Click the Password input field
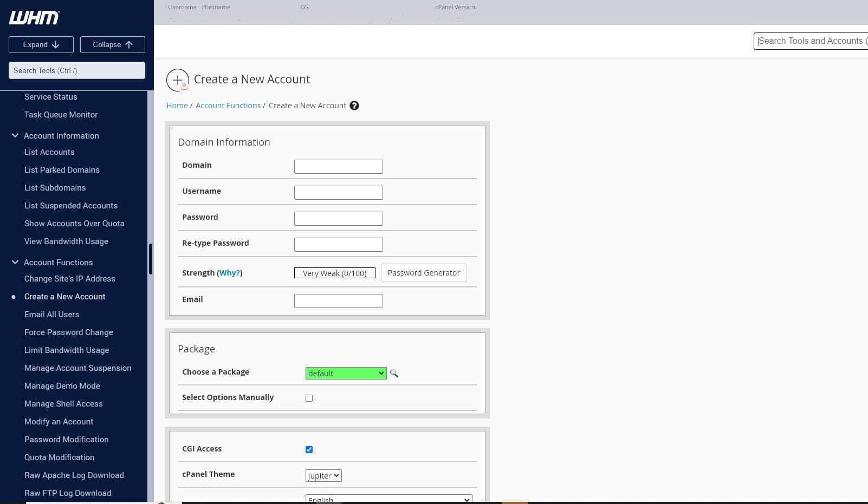Image resolution: width=868 pixels, height=504 pixels. pos(339,219)
